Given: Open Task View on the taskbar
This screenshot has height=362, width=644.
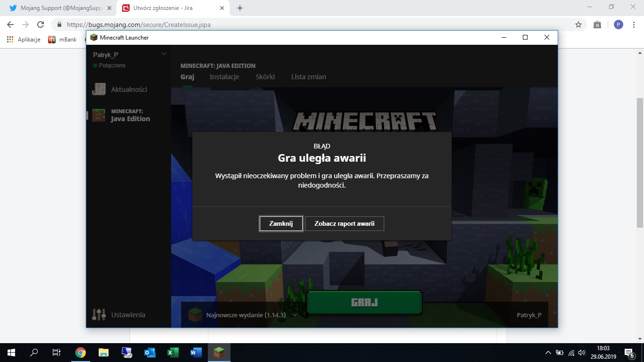Looking at the screenshot, I should click(57, 353).
